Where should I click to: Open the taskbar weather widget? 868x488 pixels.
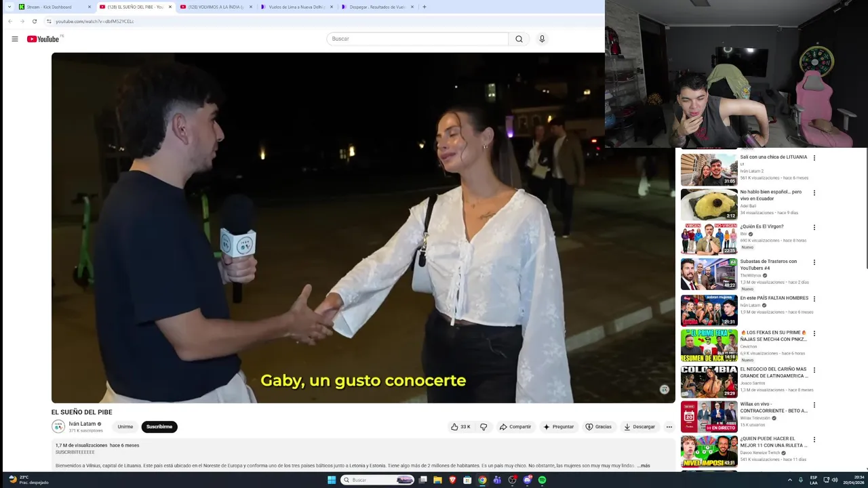(x=28, y=480)
